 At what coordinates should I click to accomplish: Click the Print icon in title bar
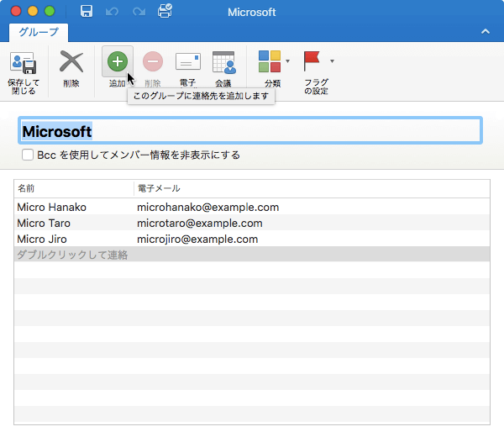click(x=165, y=11)
